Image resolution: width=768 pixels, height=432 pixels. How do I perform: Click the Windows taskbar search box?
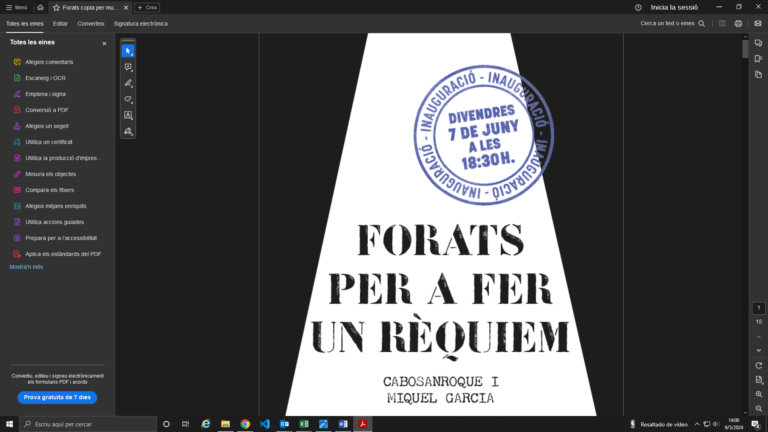(88, 424)
